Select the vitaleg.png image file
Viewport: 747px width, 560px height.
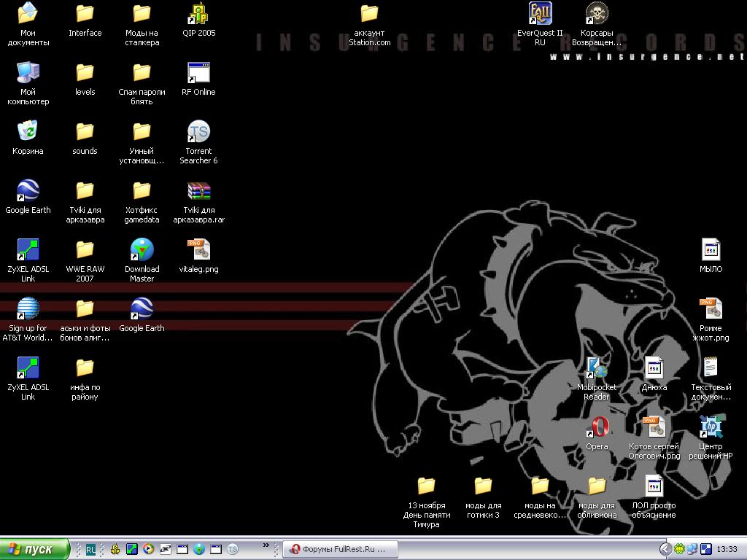click(x=198, y=251)
